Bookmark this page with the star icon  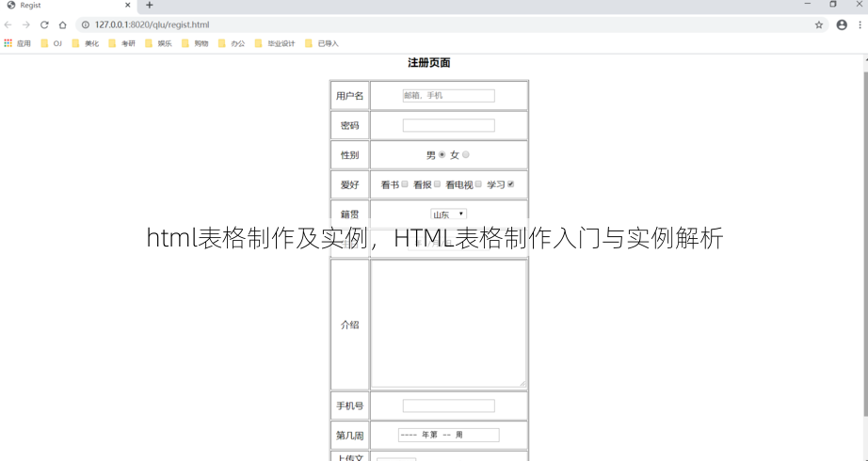coord(819,24)
